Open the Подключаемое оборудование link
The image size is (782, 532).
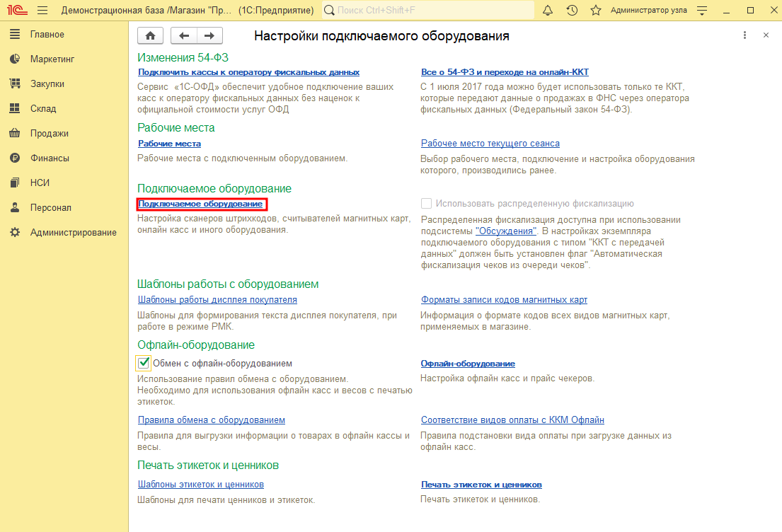click(200, 204)
